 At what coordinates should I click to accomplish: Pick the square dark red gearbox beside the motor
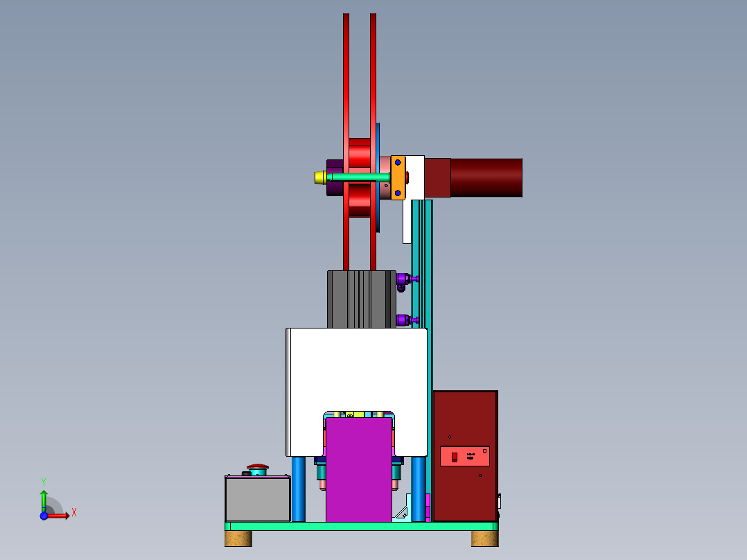tap(437, 177)
